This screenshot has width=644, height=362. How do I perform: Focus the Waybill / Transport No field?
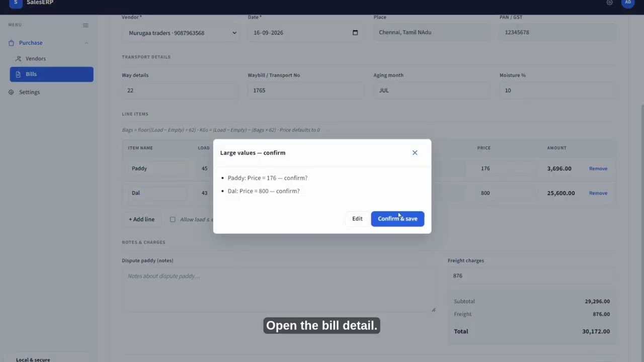click(x=305, y=90)
